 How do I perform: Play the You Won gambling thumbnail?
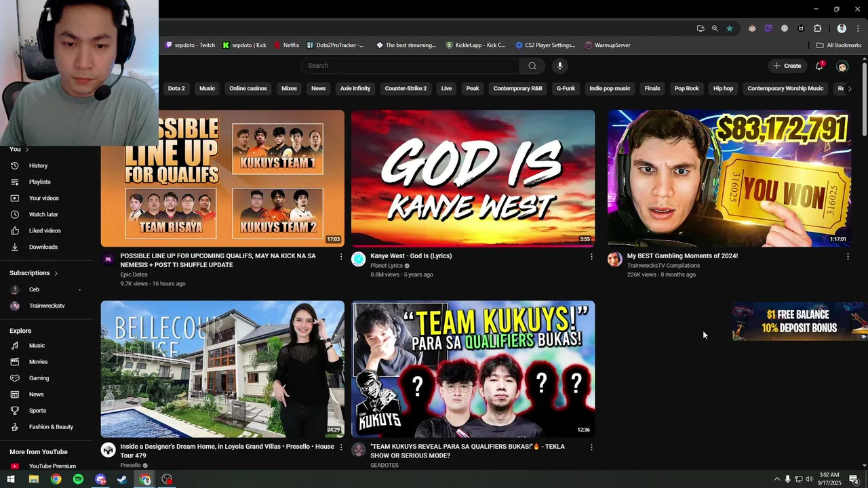point(729,178)
